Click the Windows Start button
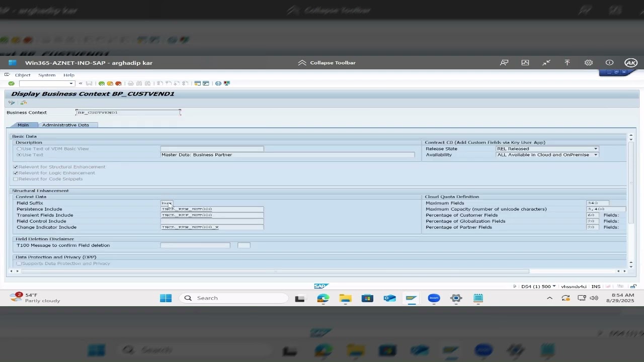 tap(166, 298)
